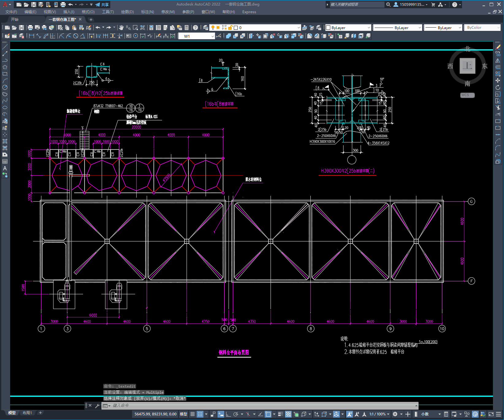Click the QuickCalc calculator icon

coord(187,28)
